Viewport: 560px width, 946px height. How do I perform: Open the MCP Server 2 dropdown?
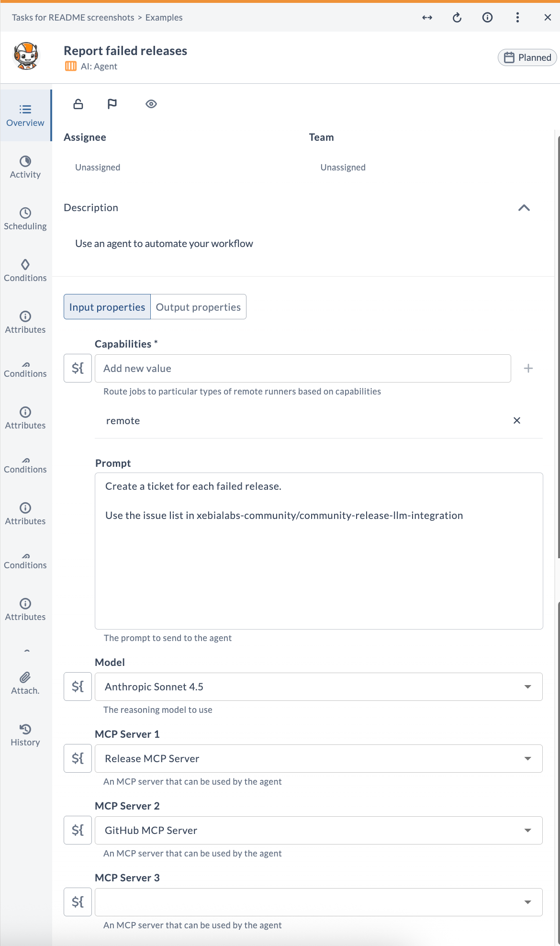[x=319, y=830]
